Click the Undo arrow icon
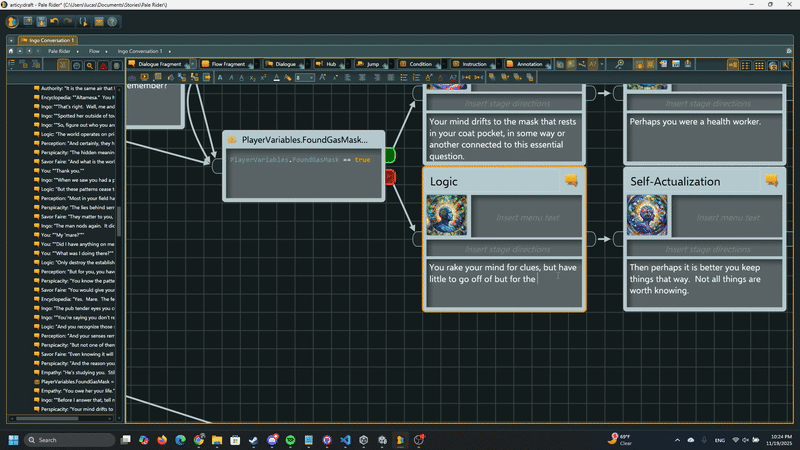 [x=53, y=20]
